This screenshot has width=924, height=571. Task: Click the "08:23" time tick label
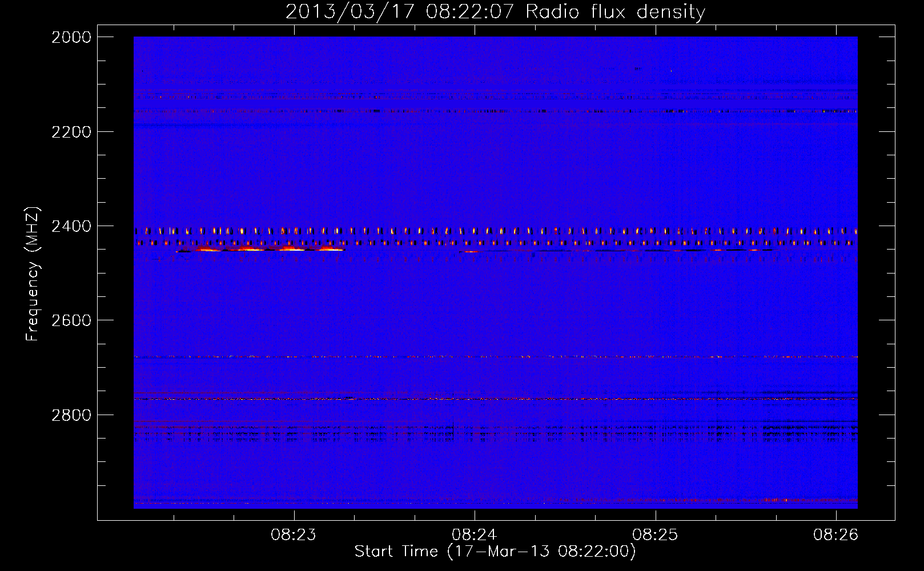[294, 535]
